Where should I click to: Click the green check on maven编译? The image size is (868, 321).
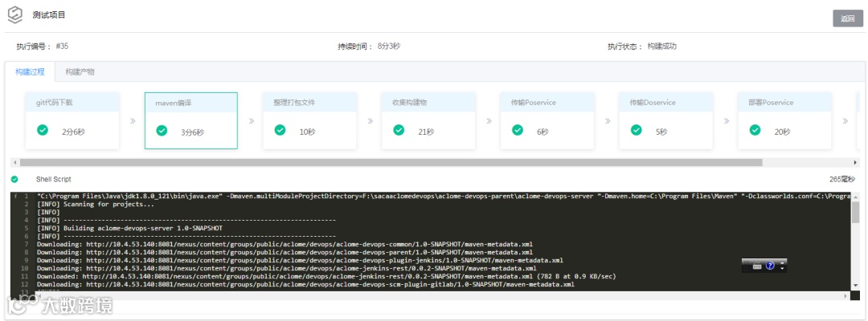tap(162, 130)
